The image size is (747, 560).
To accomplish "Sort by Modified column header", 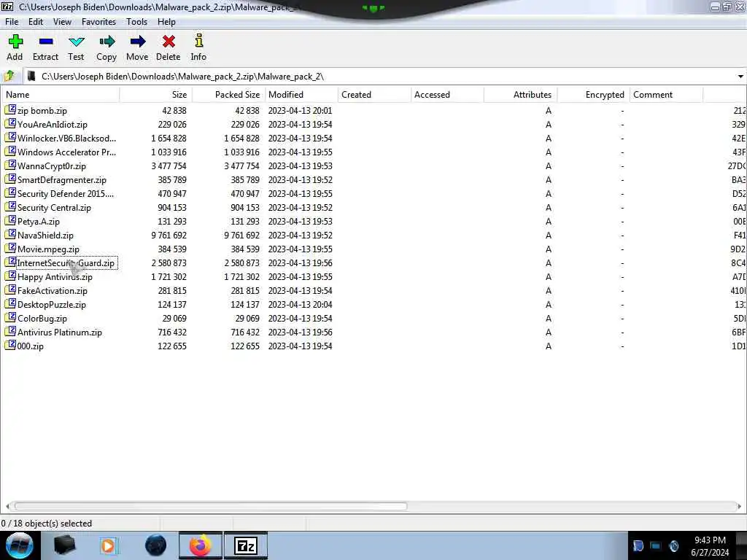I will (x=301, y=94).
